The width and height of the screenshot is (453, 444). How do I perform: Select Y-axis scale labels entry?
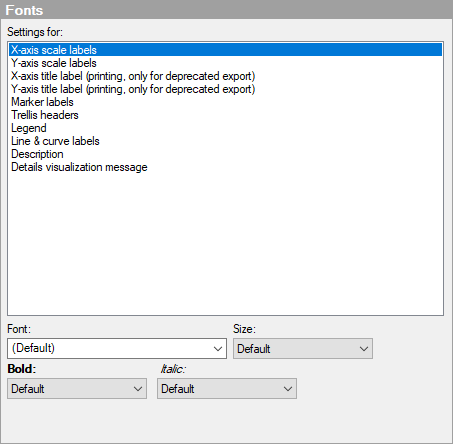226,63
